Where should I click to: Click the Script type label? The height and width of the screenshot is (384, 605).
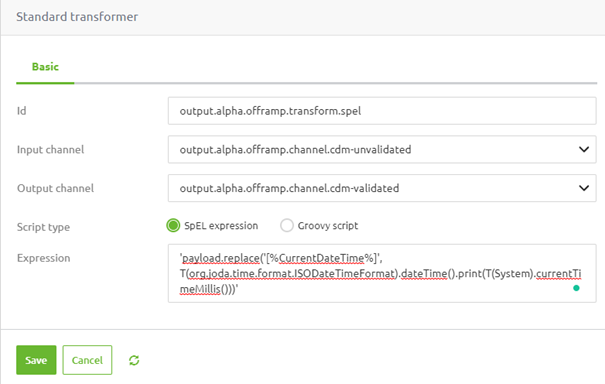[x=43, y=227]
